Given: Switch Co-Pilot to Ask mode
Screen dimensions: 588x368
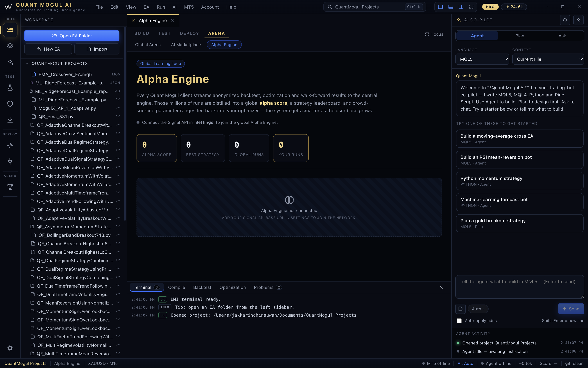Looking at the screenshot, I should (x=562, y=36).
